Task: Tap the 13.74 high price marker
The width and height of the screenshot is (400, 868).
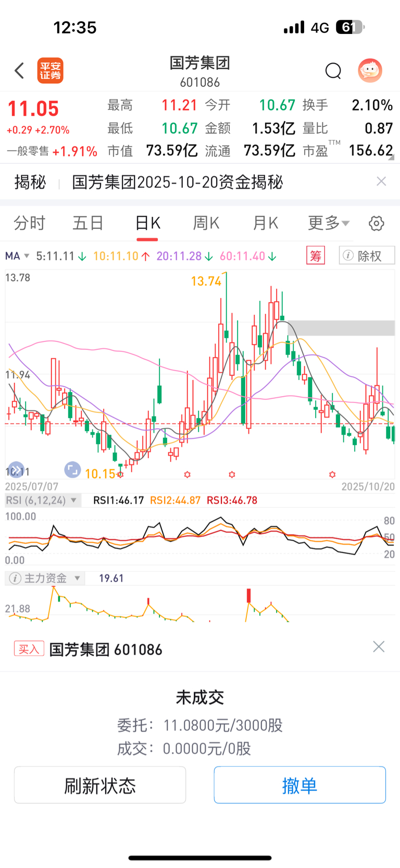Action: pos(206,281)
